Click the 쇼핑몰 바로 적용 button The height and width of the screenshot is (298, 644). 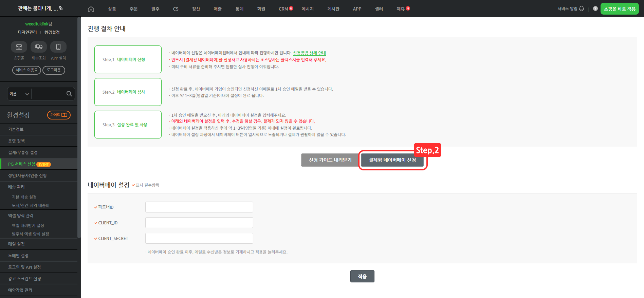click(x=620, y=9)
